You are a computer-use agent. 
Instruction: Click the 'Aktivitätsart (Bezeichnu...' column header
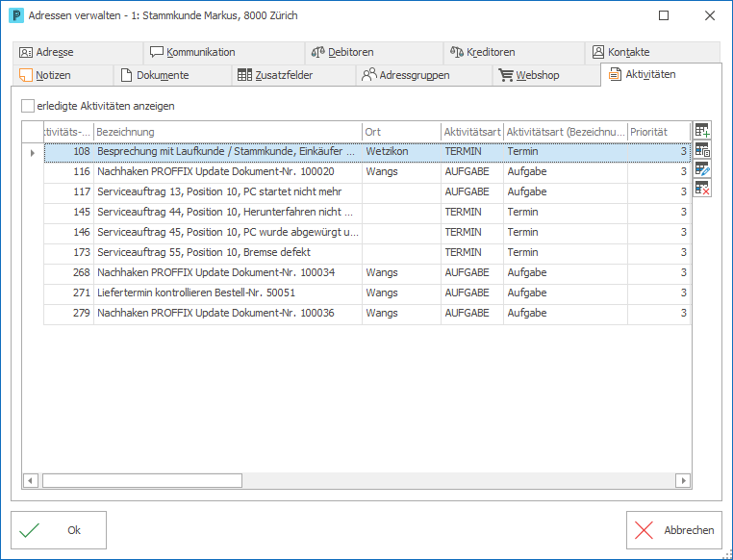[x=566, y=132]
